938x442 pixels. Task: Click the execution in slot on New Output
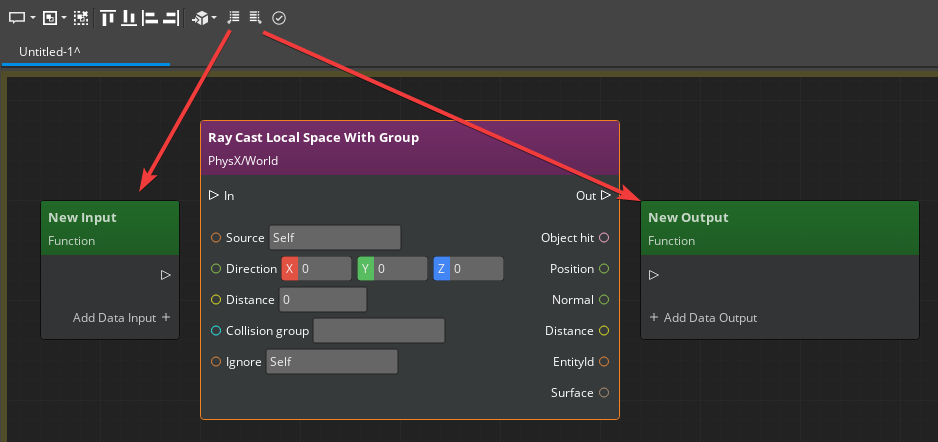pos(654,275)
